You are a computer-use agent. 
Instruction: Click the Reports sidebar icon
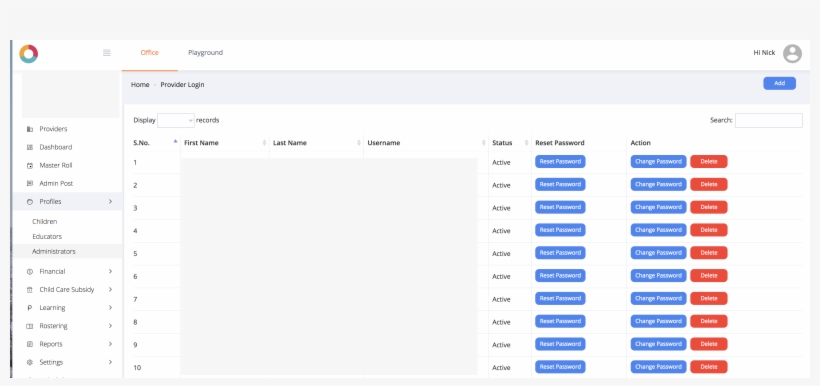30,344
